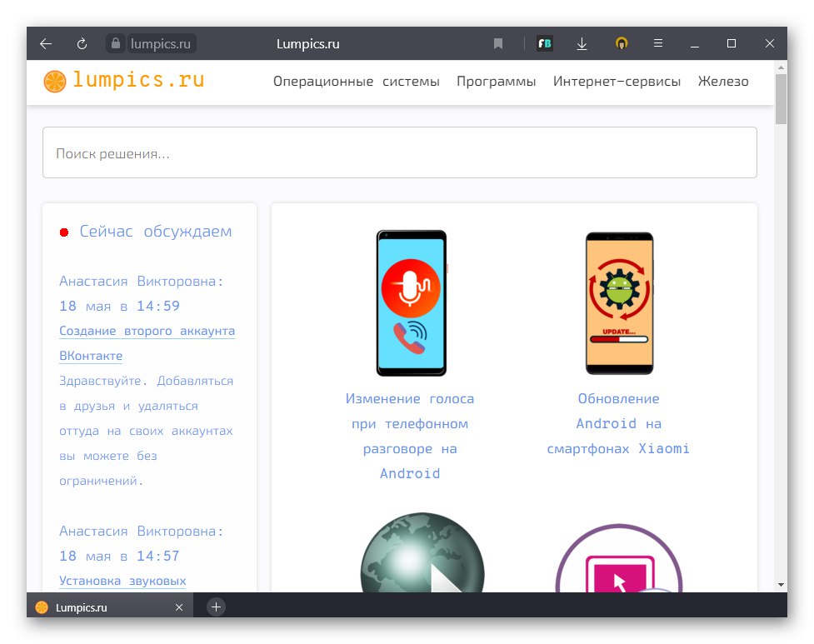
Task: Open the FB browser extension
Action: pos(544,43)
